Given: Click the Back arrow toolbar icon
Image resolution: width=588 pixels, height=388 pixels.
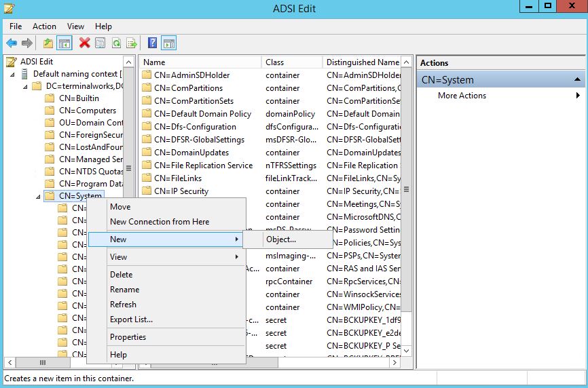Looking at the screenshot, I should (x=12, y=43).
